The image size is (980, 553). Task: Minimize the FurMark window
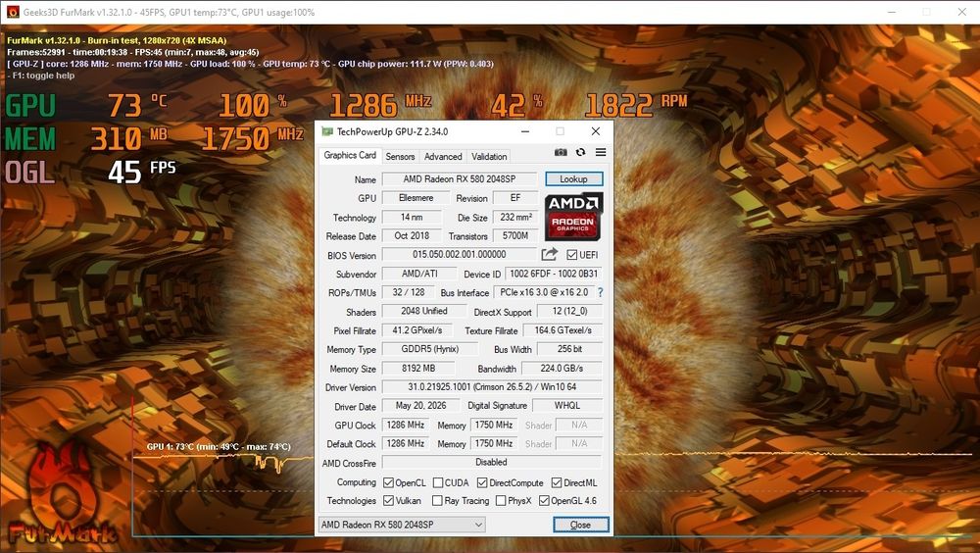[x=892, y=12]
